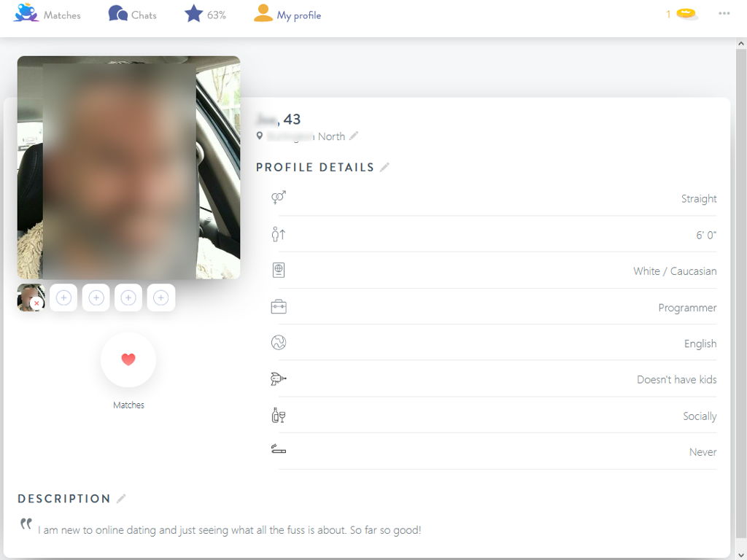747x560 pixels.
Task: Edit Description using the pencil icon
Action: click(x=121, y=499)
